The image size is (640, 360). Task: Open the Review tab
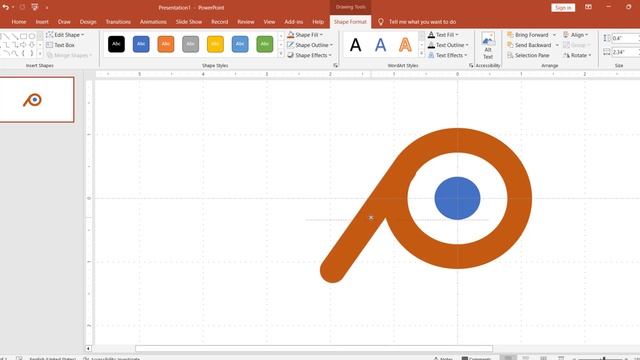point(246,22)
